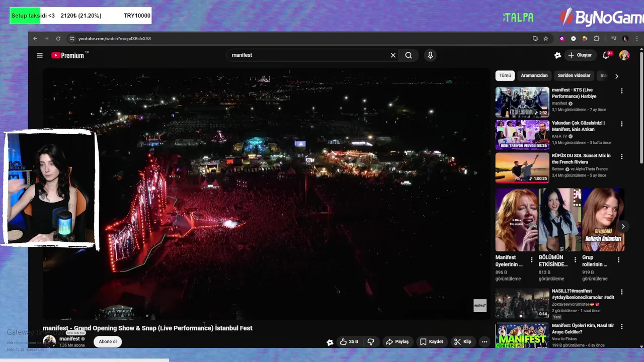Viewport: 644px width, 362px height.
Task: Start voice search with microphone
Action: (x=430, y=55)
